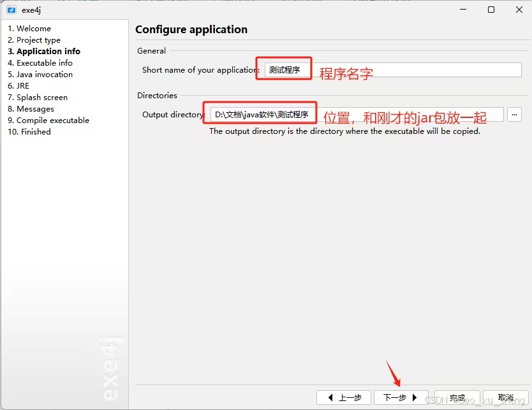Screen dimensions: 532x410
Task: Click the 完成 finish button
Action: [457, 397]
